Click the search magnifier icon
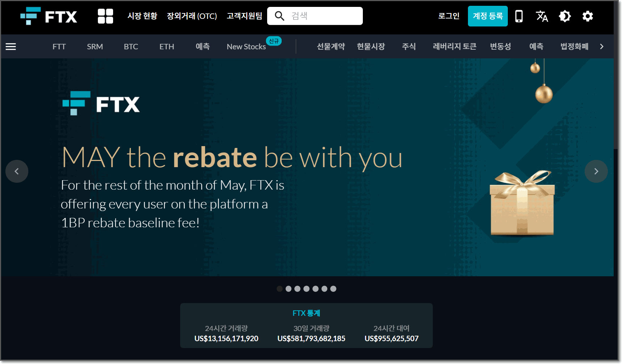 pos(279,16)
